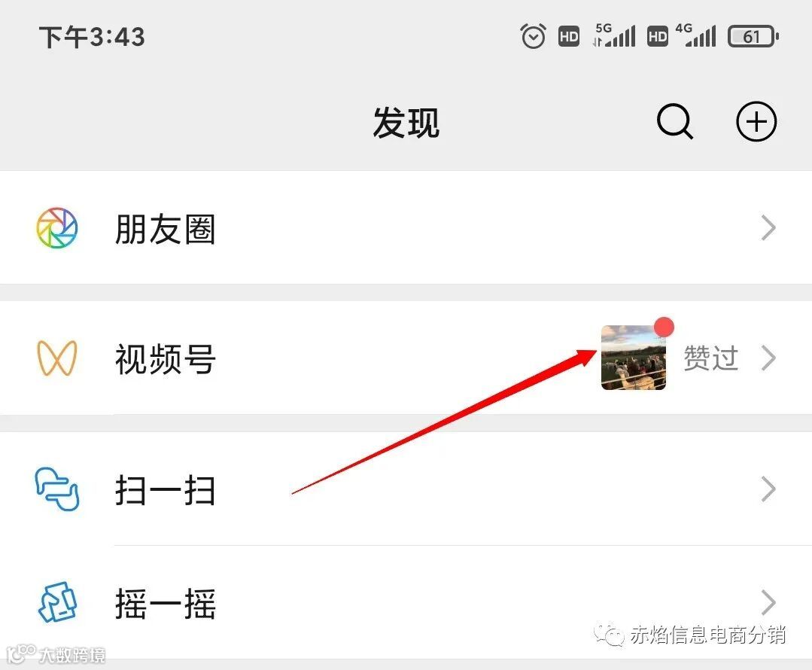This screenshot has width=812, height=670.
Task: Tap the search magnifier icon
Action: [675, 122]
